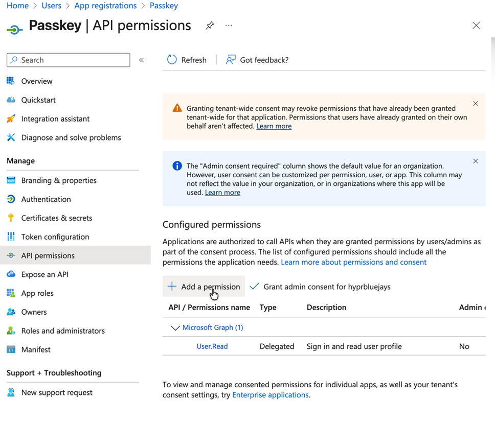Go to Branding & properties
The height and width of the screenshot is (448, 495).
pyautogui.click(x=59, y=180)
